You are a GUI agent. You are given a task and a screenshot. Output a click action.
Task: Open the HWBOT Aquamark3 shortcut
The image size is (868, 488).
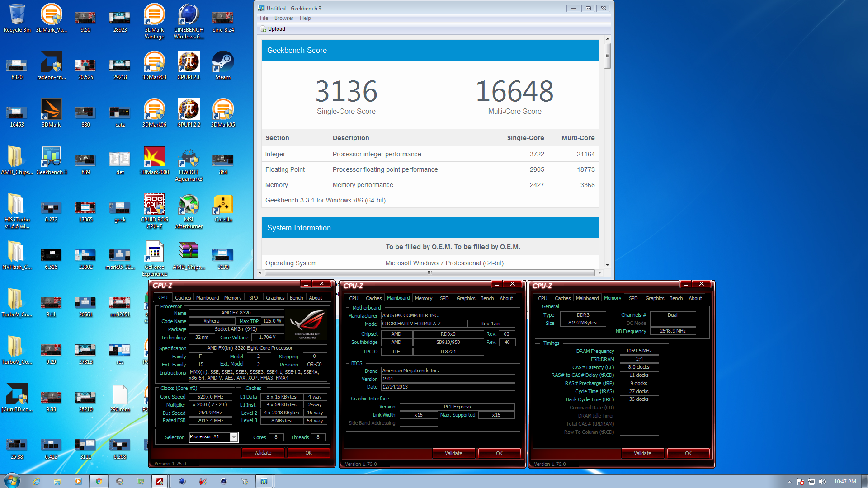(x=189, y=164)
